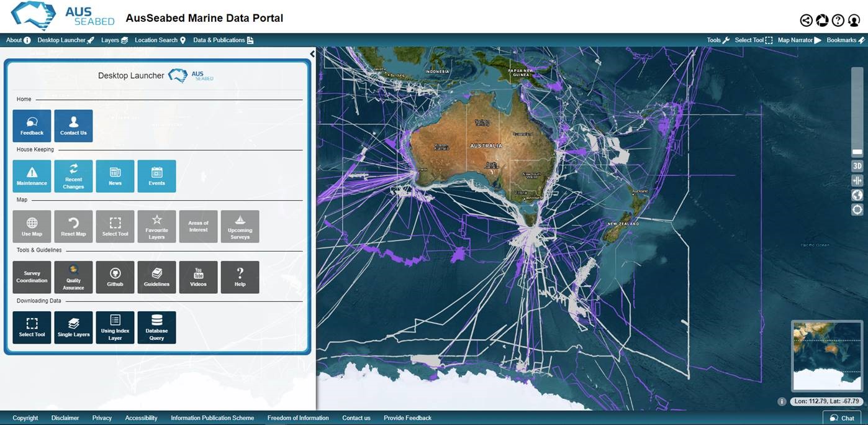
Task: Click the camera shutter snapshot icon
Action: click(822, 21)
